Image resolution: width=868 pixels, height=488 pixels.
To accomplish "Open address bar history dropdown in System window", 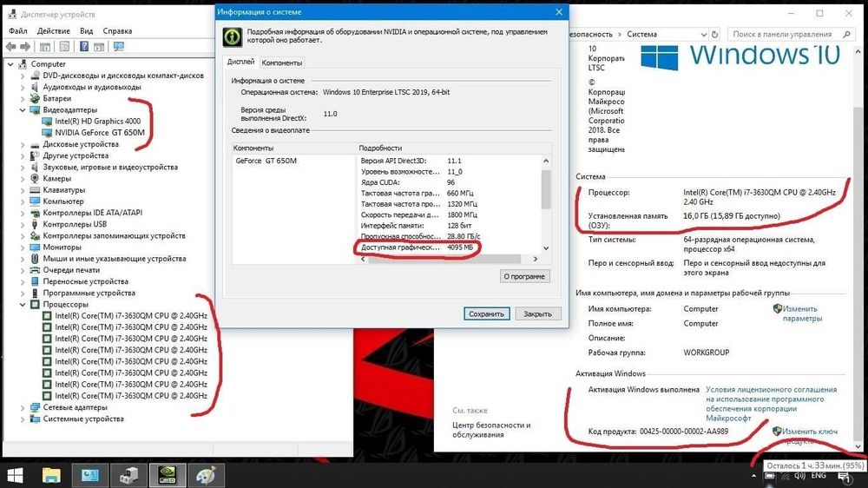I will (x=703, y=35).
